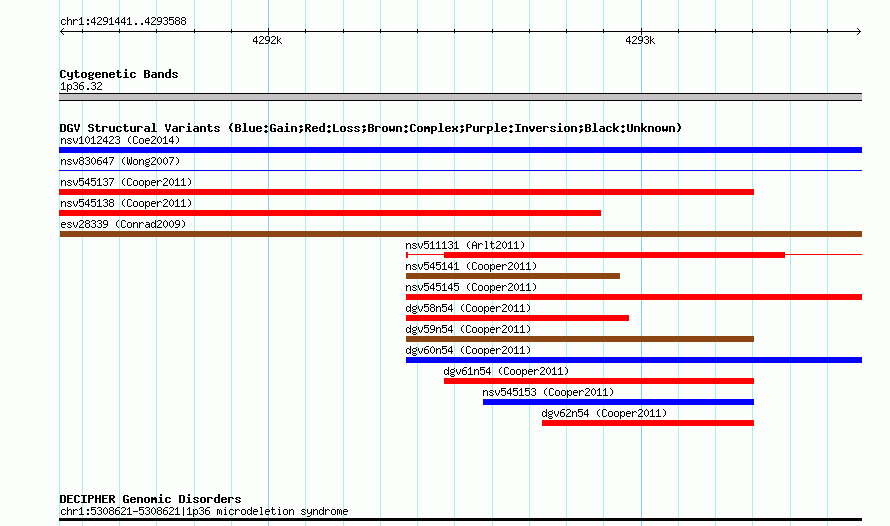The width and height of the screenshot is (890, 526).
Task: Click the dgv60n54 (Cooper2011) label
Action: click(468, 350)
